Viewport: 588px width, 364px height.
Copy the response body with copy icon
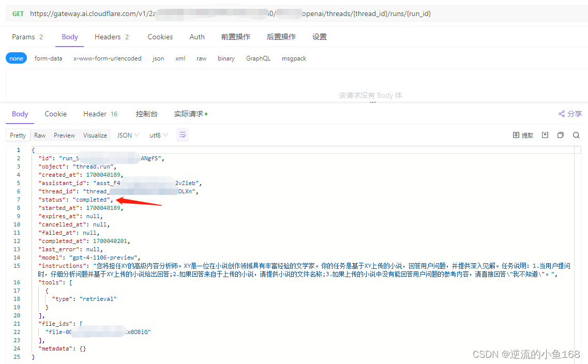560,135
